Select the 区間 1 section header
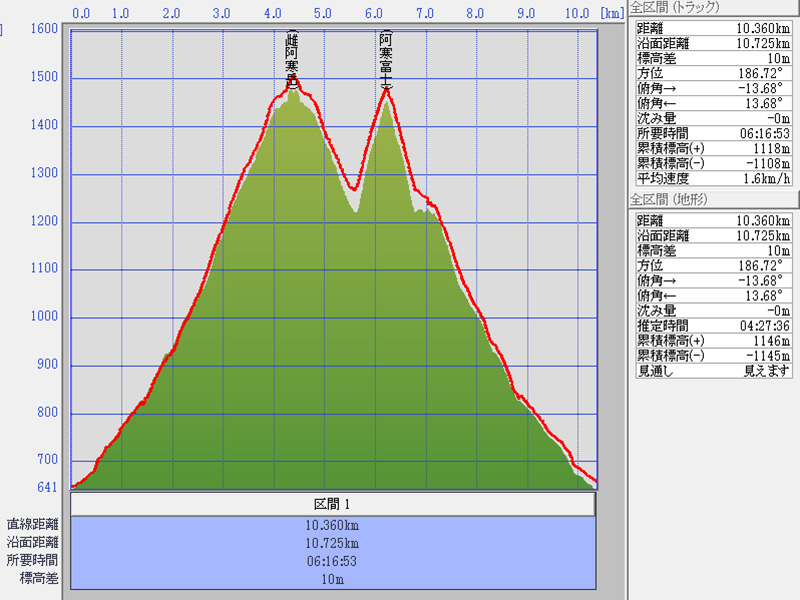 [x=333, y=504]
